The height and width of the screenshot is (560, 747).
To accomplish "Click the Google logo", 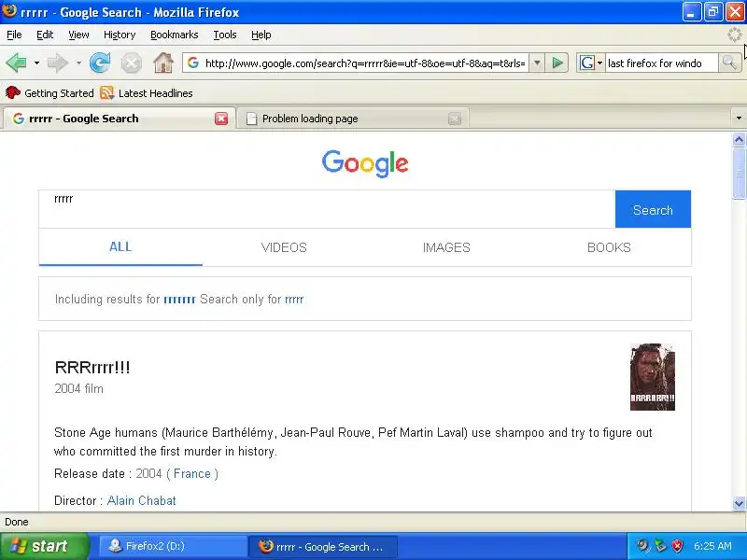I will [365, 163].
